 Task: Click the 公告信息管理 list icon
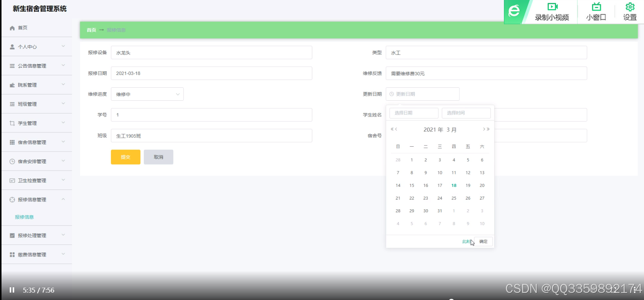click(12, 66)
